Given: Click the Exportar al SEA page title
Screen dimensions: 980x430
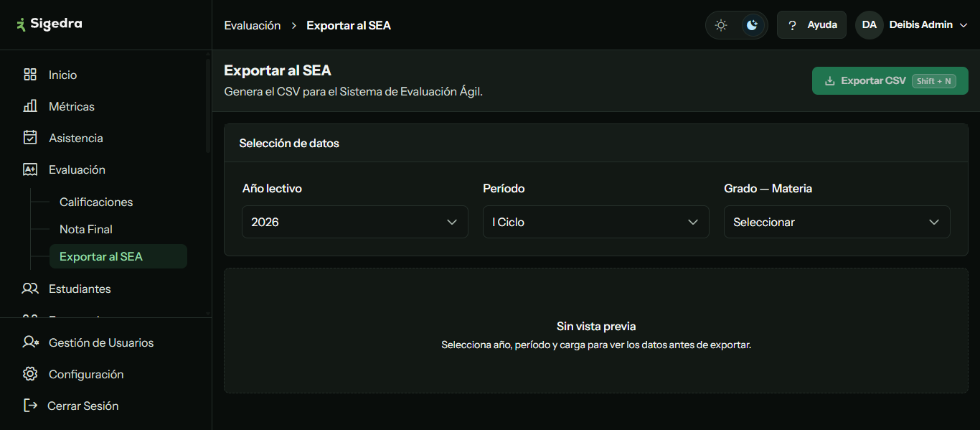Looking at the screenshot, I should coord(278,70).
